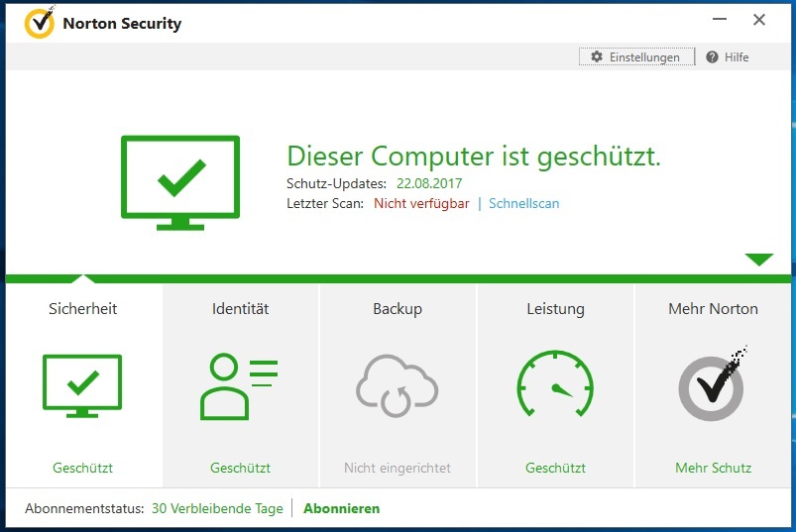Minimize the Norton Security window

pyautogui.click(x=720, y=20)
